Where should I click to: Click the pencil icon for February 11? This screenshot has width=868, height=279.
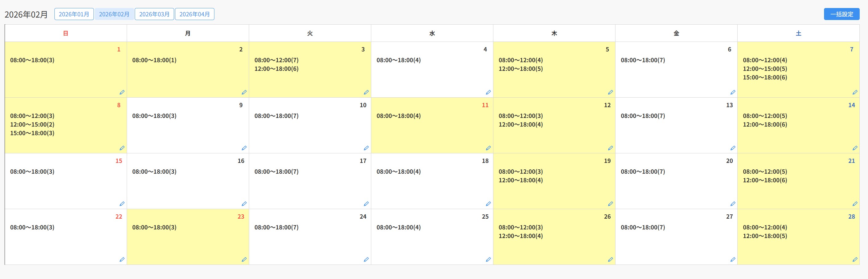click(488, 148)
